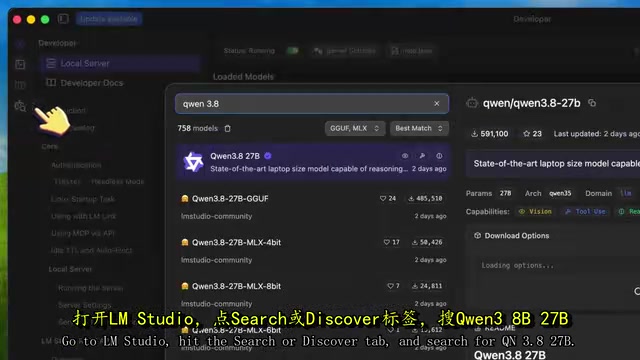Click the Developer title in top bar
This screenshot has width=640, height=360.
[532, 19]
